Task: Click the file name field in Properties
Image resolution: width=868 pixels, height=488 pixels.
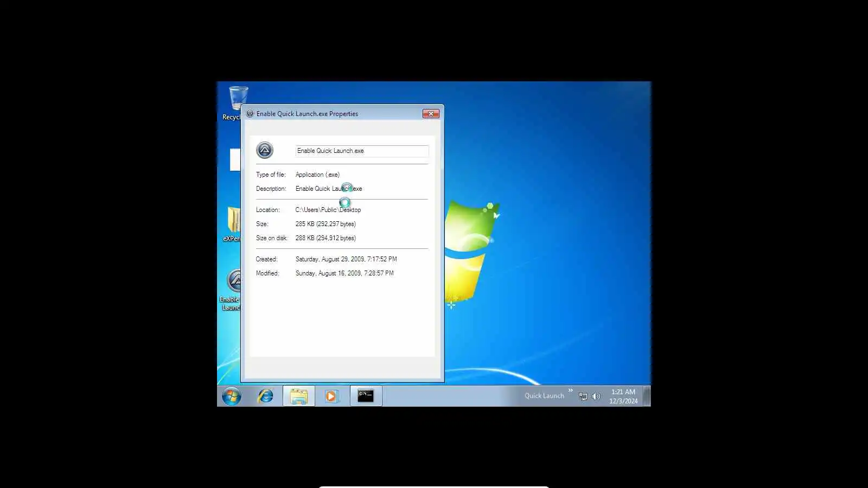Action: 362,151
